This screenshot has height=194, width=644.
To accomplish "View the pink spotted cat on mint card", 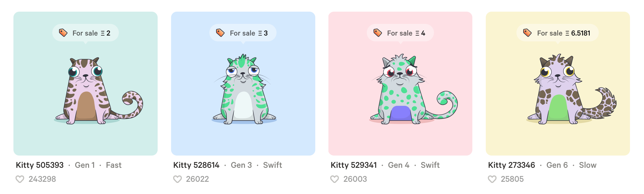I will (x=98, y=91).
